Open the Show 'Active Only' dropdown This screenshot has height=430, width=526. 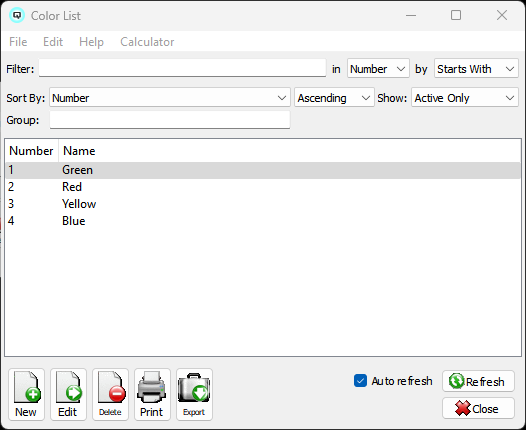click(x=465, y=98)
